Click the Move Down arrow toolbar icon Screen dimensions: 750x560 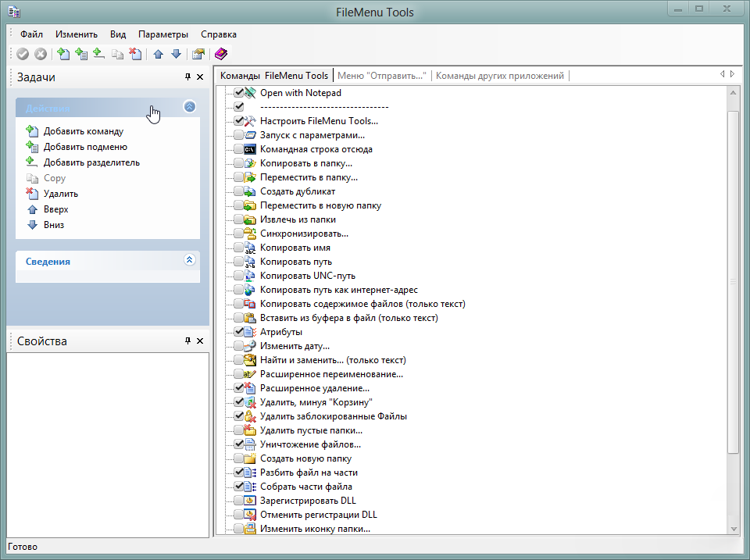point(176,54)
